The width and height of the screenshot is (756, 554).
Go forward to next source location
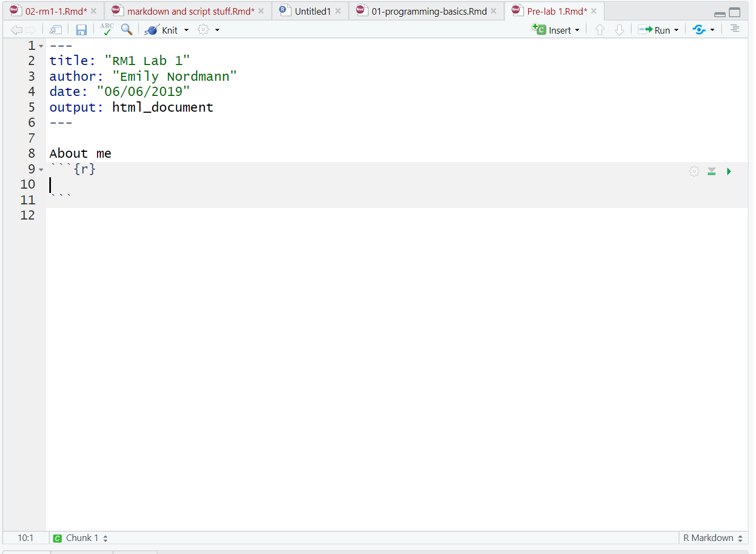point(31,30)
